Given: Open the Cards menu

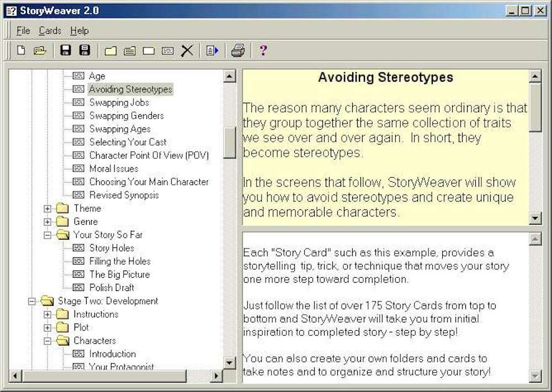Looking at the screenshot, I should (x=50, y=30).
